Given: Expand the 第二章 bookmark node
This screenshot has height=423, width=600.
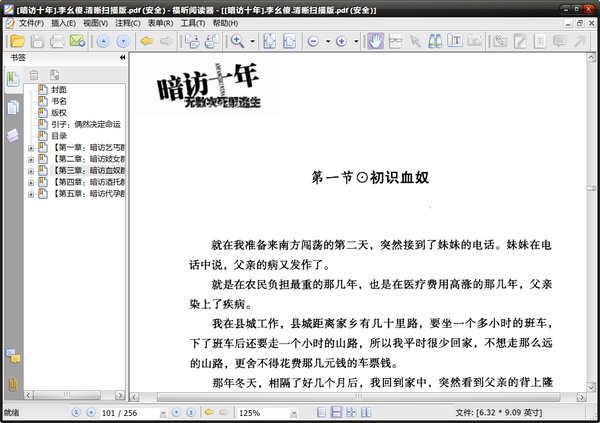Looking at the screenshot, I should pos(31,159).
